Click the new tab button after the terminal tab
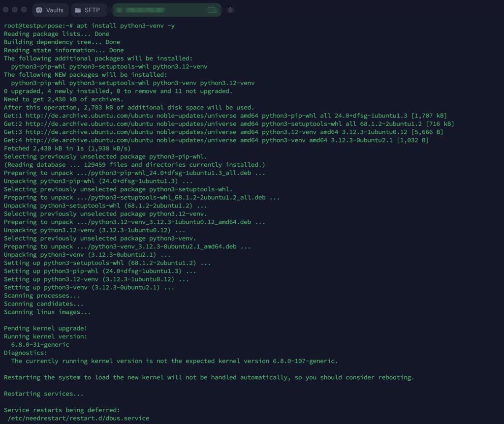504x424 pixels. 231,10
